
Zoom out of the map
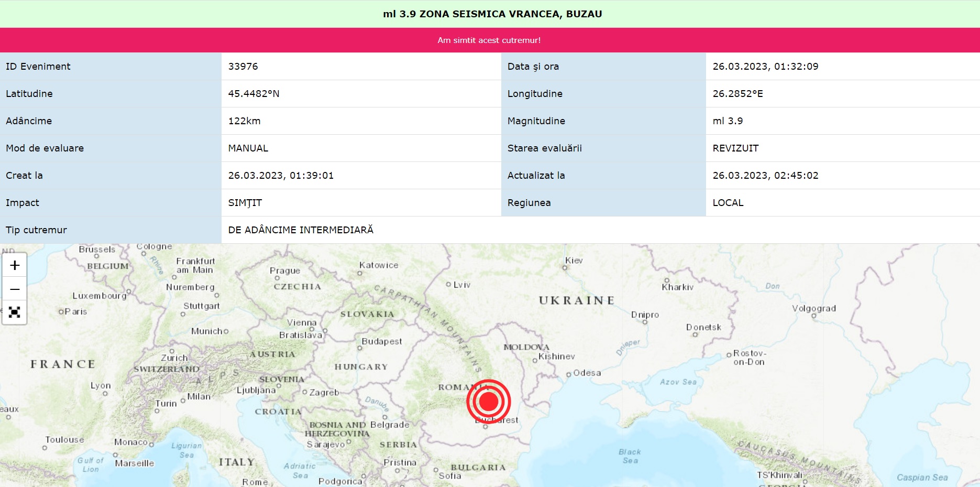[x=15, y=289]
